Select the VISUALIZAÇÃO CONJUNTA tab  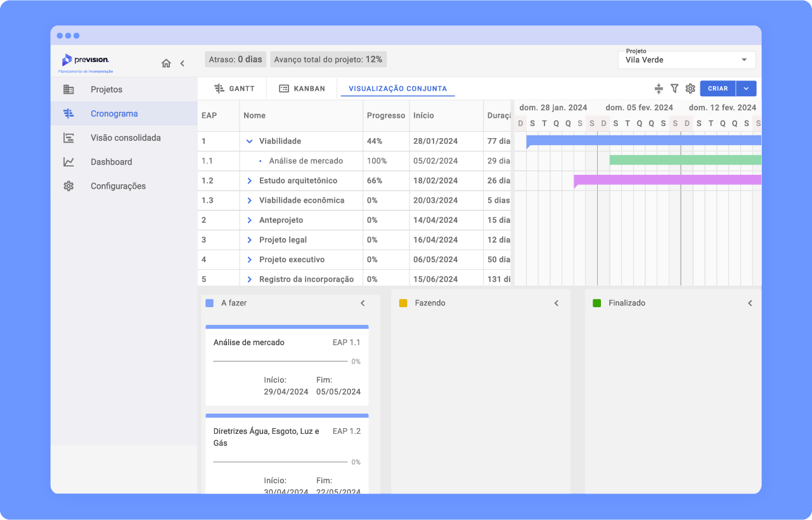pos(397,89)
